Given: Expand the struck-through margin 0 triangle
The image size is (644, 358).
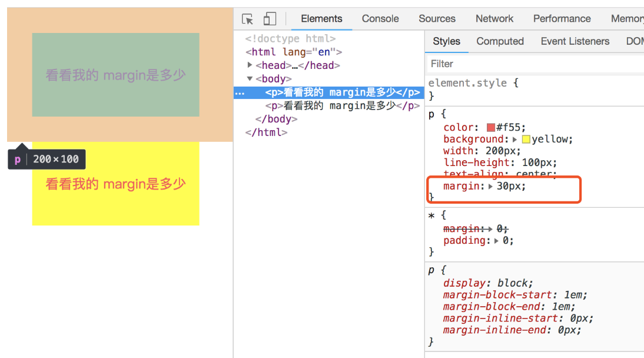Looking at the screenshot, I should (490, 228).
